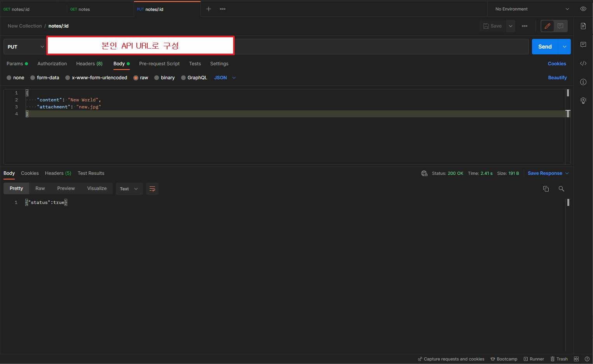Click the New Collection breadcrumb
This screenshot has height=364, width=593.
[25, 26]
